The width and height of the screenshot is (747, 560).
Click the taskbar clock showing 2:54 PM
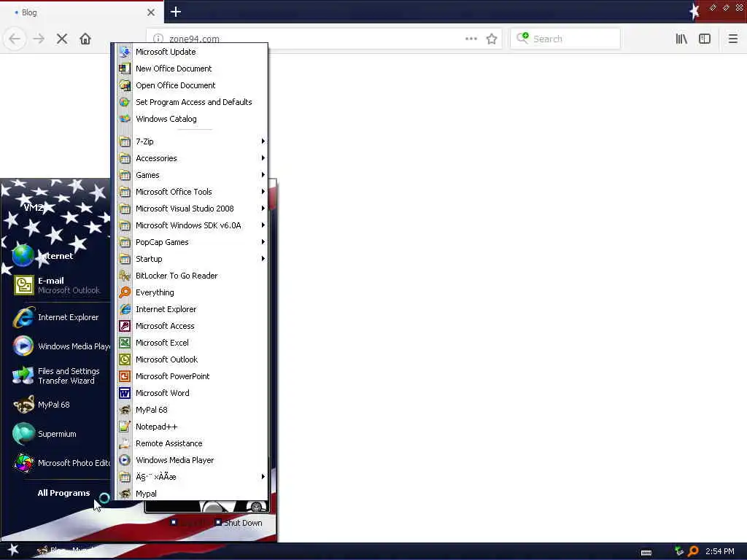(720, 551)
